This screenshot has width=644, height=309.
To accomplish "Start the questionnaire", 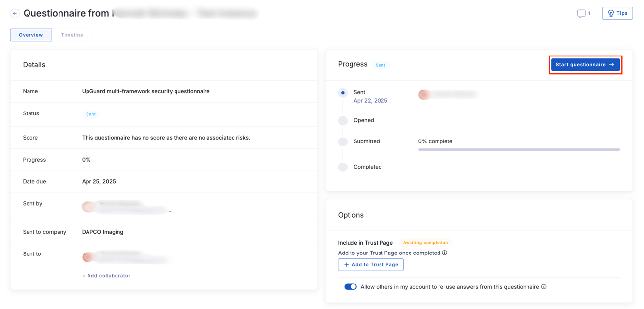I will 585,64.
